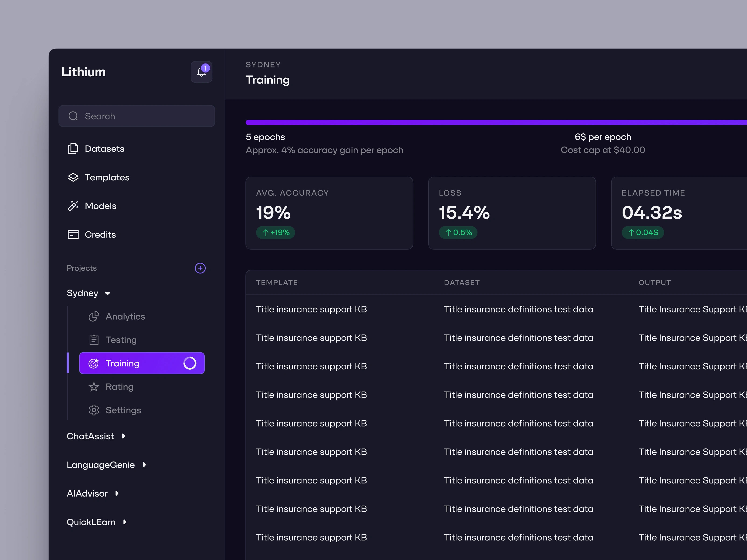Sort table by the Dataset column header

coord(461,283)
